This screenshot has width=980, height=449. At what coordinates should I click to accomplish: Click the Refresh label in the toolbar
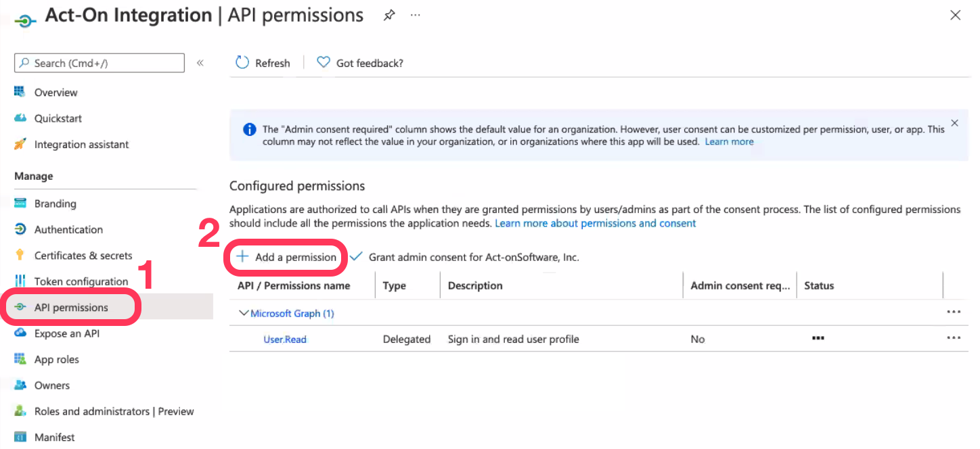pos(273,63)
